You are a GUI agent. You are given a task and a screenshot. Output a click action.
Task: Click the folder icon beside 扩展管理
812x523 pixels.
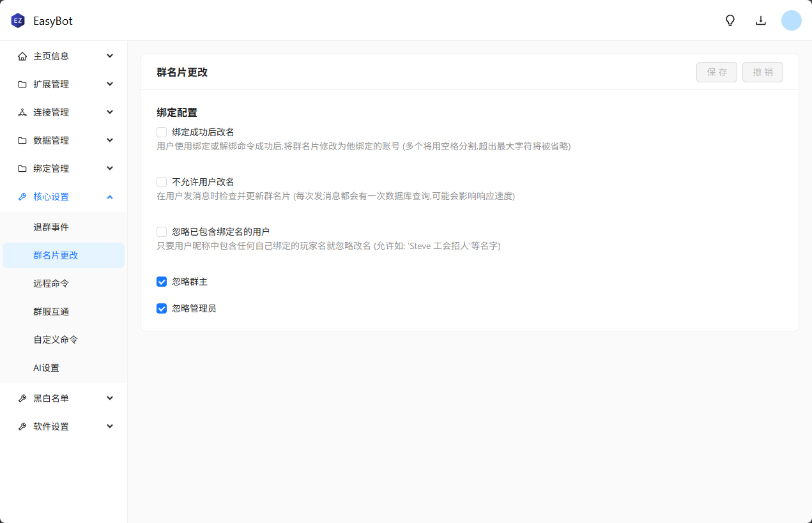(x=22, y=84)
